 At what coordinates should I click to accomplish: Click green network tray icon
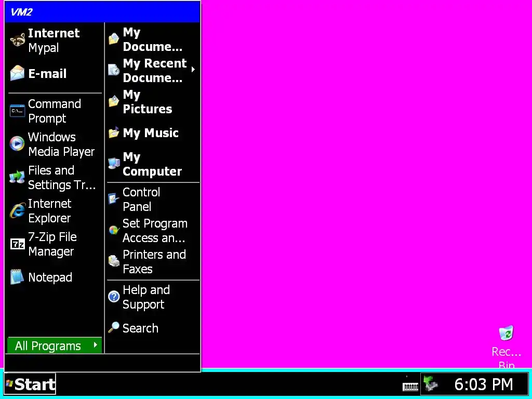[431, 384]
